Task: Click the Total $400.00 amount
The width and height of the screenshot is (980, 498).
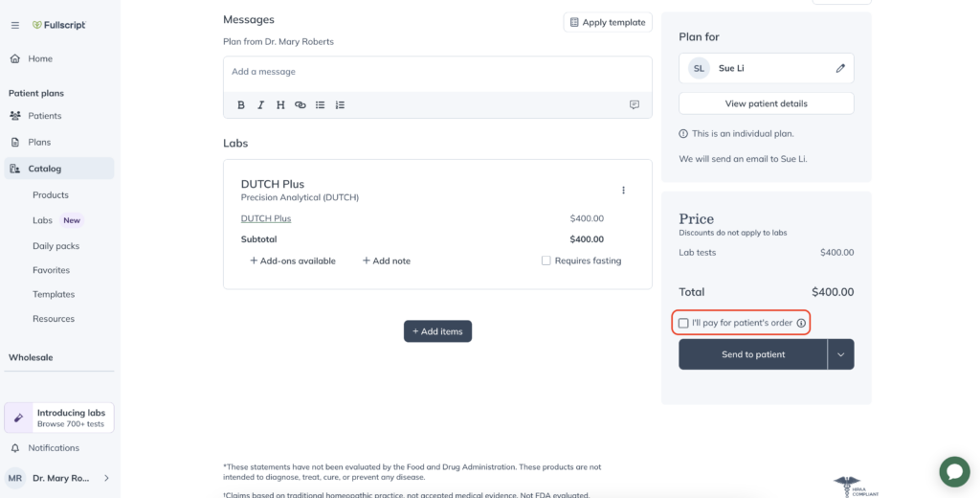Action: (833, 292)
